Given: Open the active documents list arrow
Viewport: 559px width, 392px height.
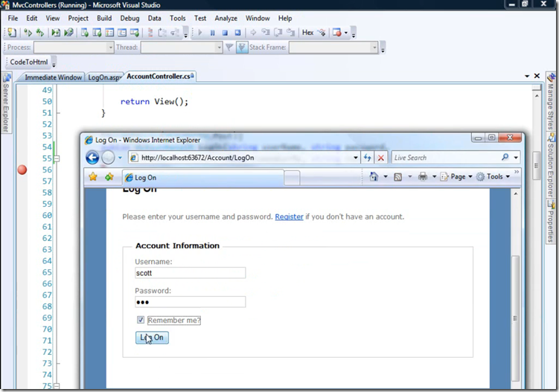Looking at the screenshot, I should point(527,76).
